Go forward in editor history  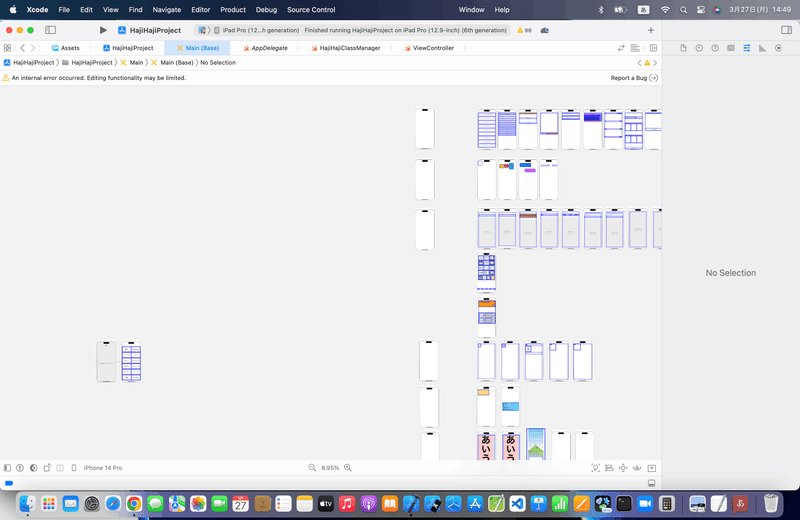[33, 48]
